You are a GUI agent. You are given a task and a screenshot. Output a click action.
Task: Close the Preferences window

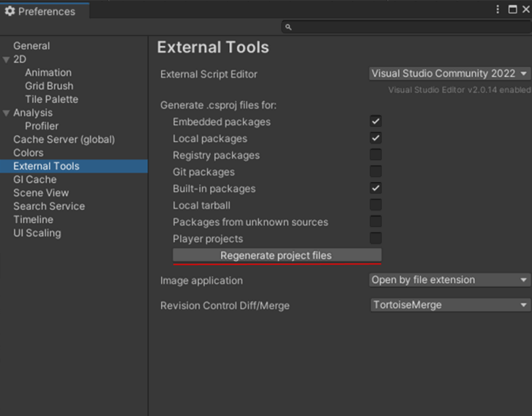point(525,10)
